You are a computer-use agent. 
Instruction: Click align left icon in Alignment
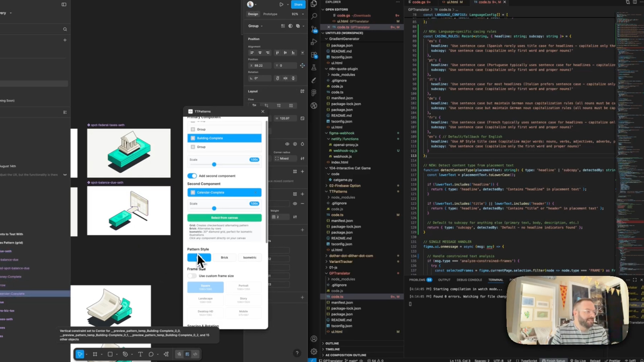tap(252, 53)
